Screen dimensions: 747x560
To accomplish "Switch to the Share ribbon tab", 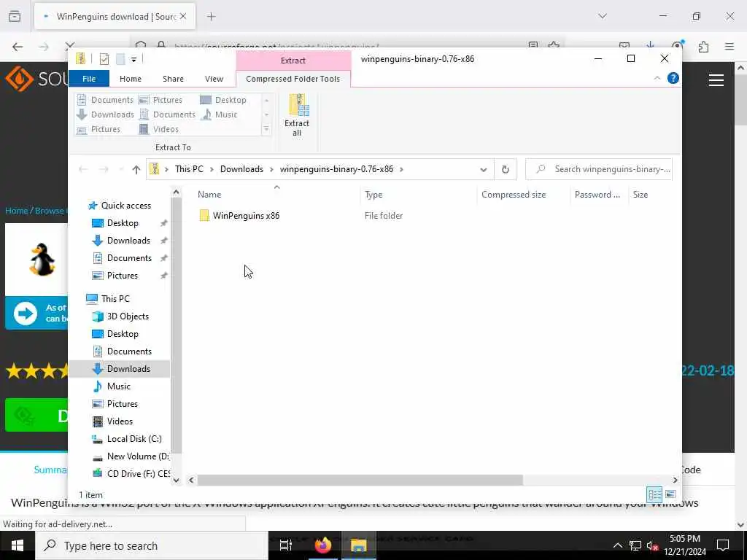I will tap(173, 79).
